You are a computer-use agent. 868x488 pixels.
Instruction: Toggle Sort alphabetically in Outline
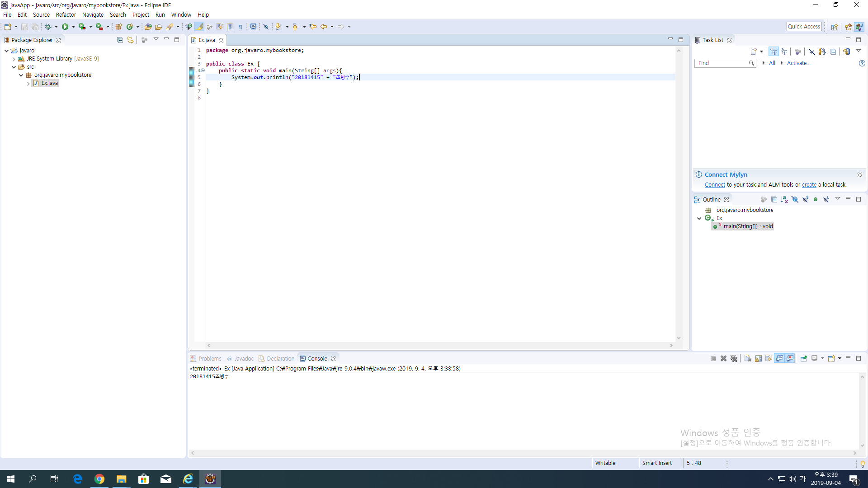coord(784,199)
